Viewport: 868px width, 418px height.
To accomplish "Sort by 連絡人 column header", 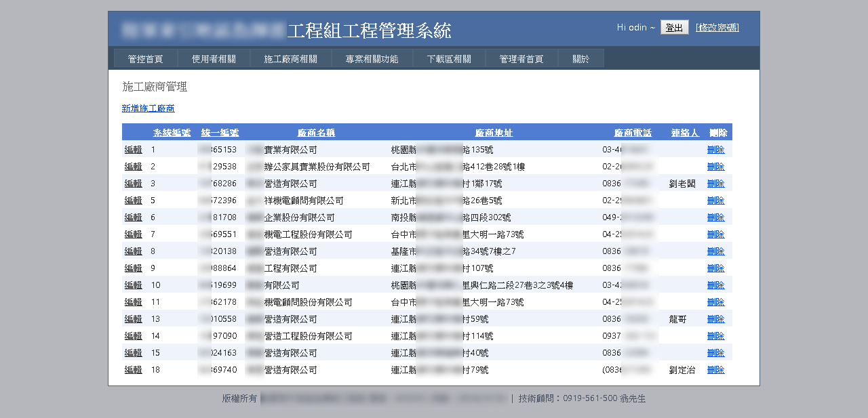I will pyautogui.click(x=685, y=133).
